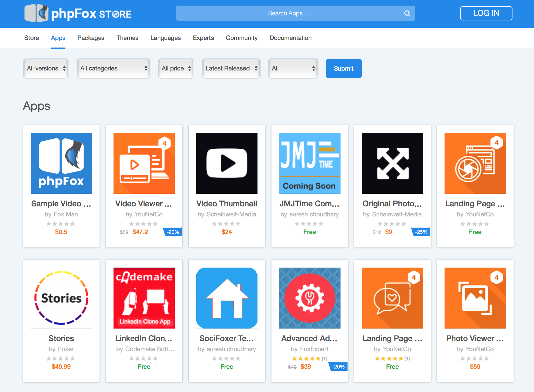The image size is (534, 392).
Task: Open the Community menu item
Action: click(x=242, y=38)
